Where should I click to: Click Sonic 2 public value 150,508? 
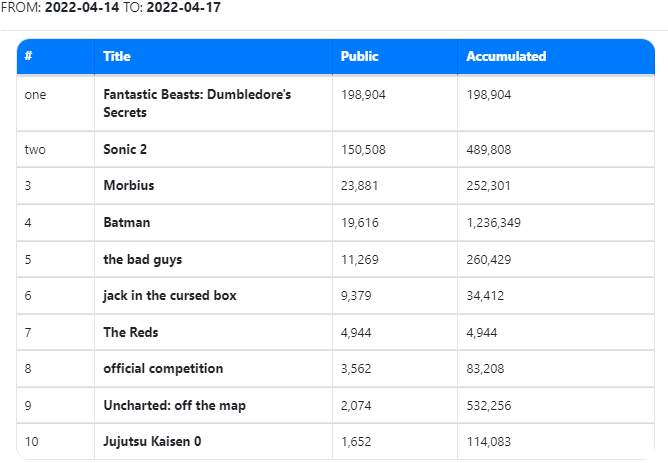363,150
